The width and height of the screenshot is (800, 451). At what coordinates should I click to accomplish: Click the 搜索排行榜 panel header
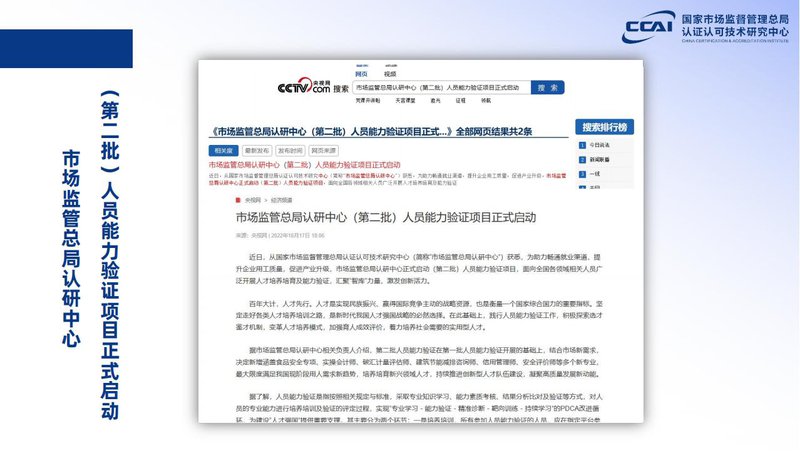click(605, 128)
